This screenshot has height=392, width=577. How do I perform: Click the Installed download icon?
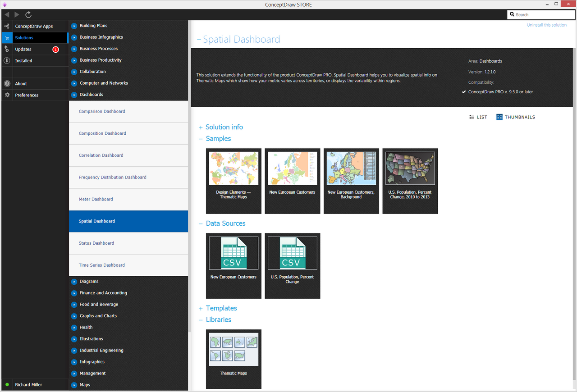pos(7,60)
